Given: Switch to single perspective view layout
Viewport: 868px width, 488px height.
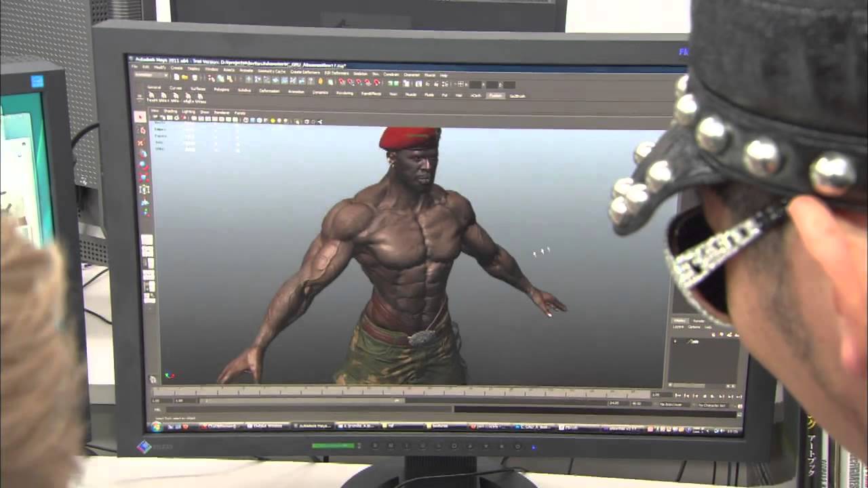Looking at the screenshot, I should [x=146, y=240].
